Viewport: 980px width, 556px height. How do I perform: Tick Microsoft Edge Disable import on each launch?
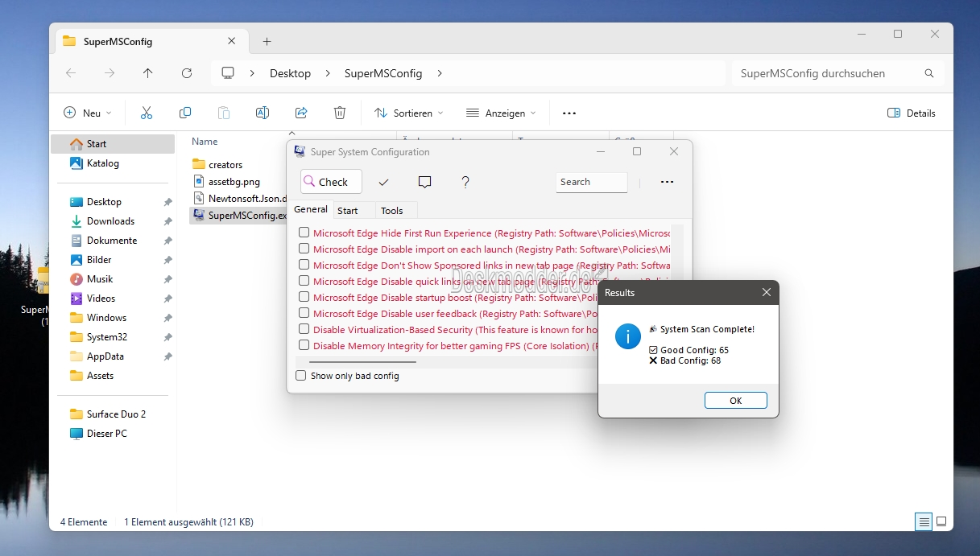(304, 249)
